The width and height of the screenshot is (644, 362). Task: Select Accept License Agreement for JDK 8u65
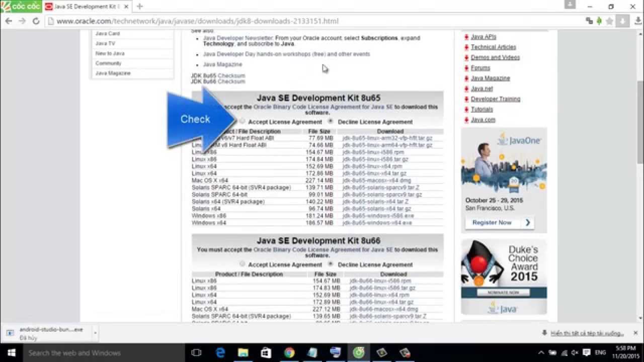click(x=242, y=121)
